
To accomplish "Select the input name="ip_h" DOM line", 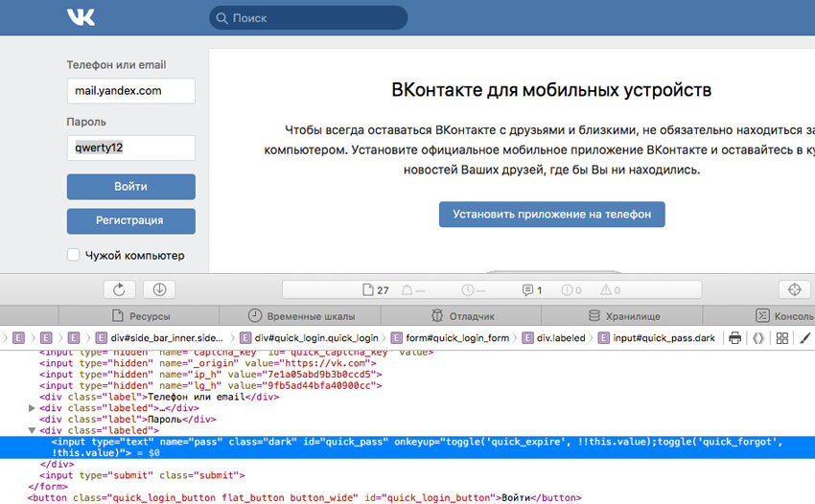I will (211, 374).
